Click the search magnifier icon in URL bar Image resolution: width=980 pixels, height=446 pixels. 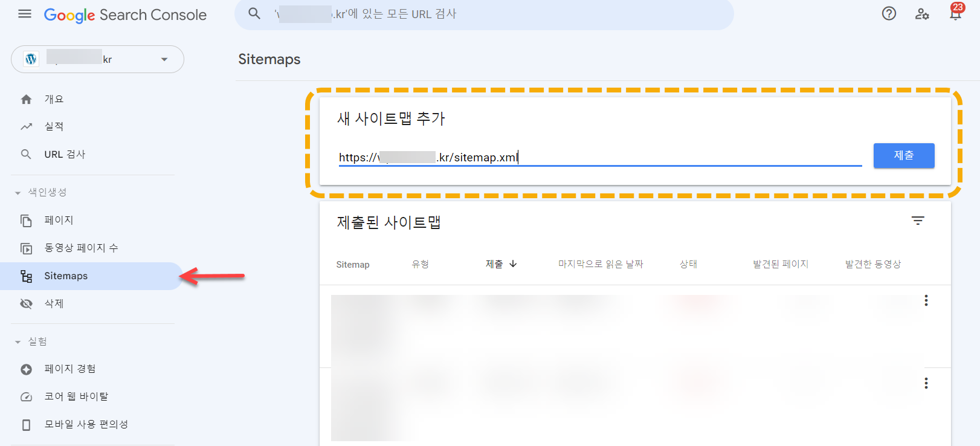(254, 13)
